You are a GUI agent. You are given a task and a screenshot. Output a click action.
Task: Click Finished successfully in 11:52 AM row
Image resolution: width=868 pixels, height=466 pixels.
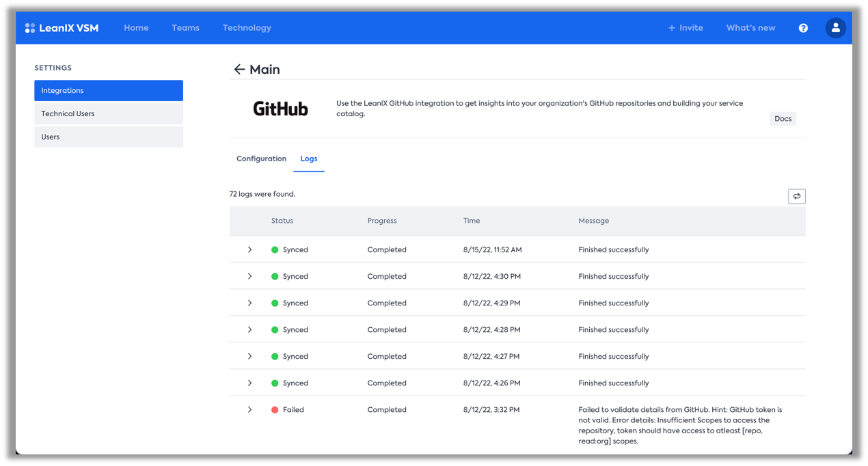(614, 250)
